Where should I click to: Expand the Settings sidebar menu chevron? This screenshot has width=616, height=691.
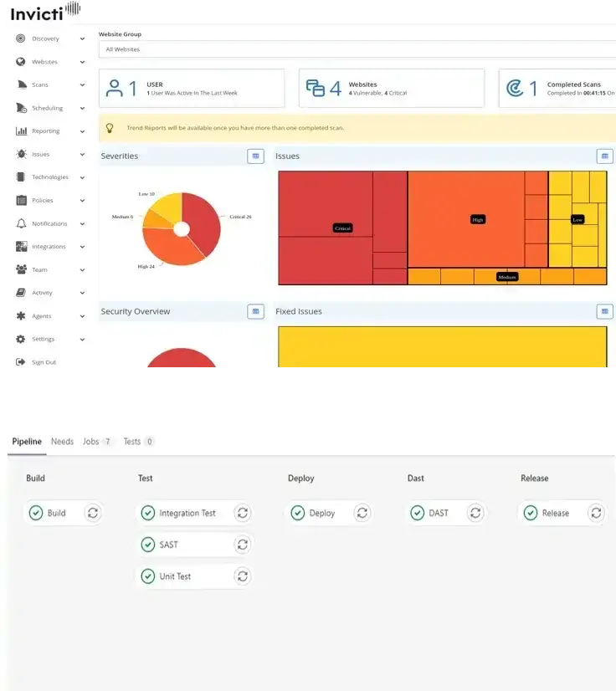click(x=82, y=340)
